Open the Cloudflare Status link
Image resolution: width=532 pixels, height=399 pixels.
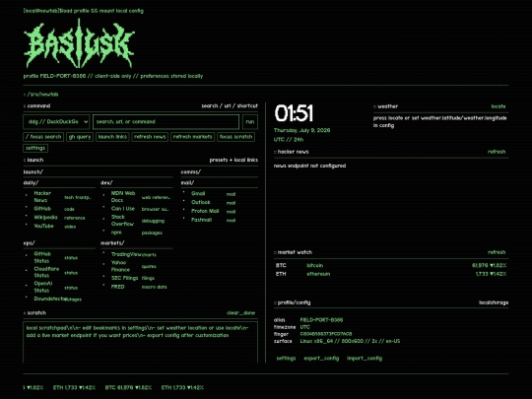(x=46, y=272)
